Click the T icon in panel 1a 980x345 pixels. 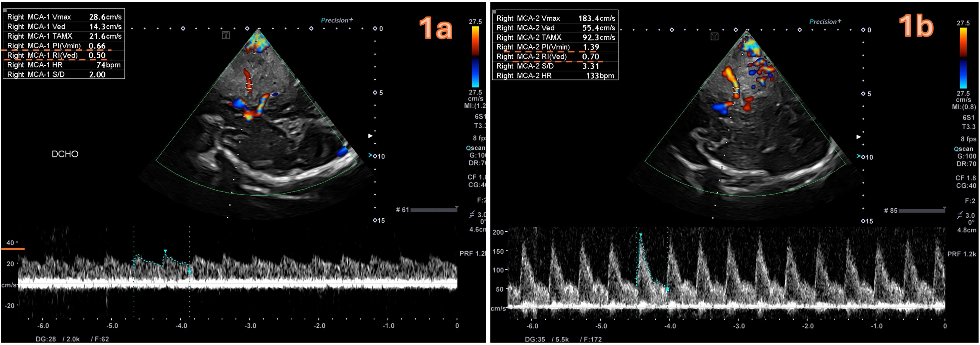(226, 35)
